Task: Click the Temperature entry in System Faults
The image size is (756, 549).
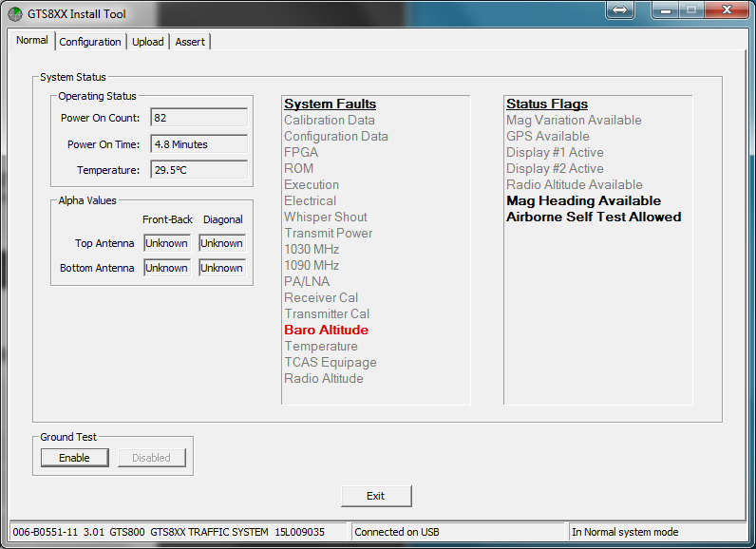Action: (x=321, y=346)
